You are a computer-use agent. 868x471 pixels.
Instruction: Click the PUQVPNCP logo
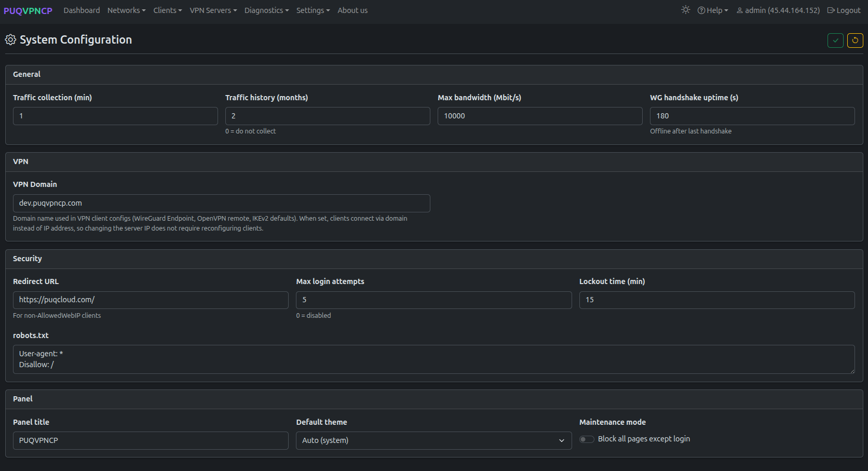point(28,10)
